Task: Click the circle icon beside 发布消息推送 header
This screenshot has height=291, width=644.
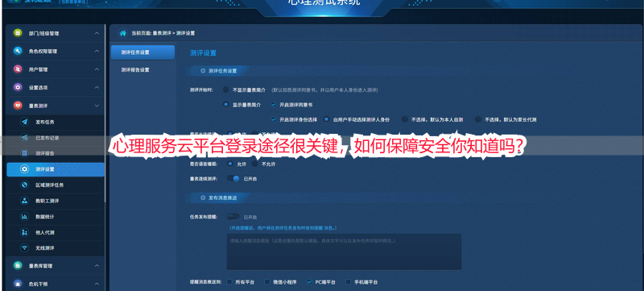Action: (x=203, y=197)
